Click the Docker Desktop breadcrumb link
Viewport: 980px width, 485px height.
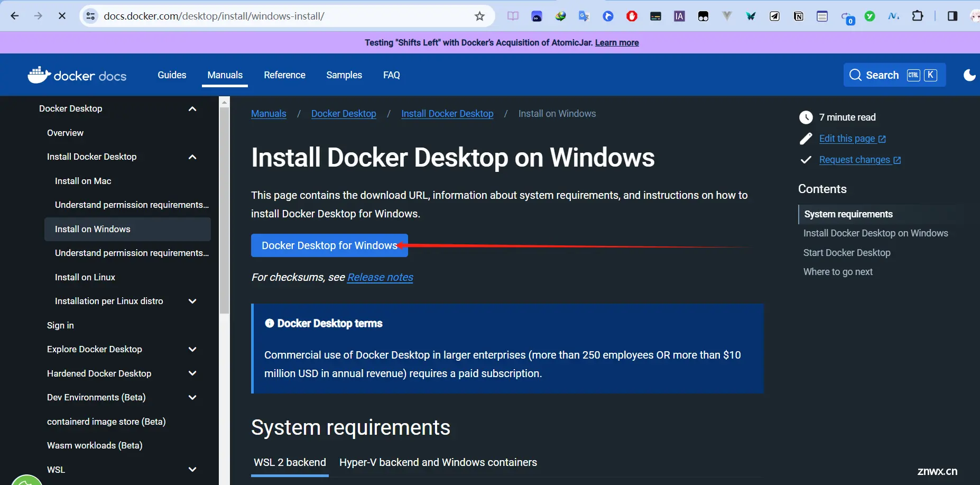coord(344,114)
